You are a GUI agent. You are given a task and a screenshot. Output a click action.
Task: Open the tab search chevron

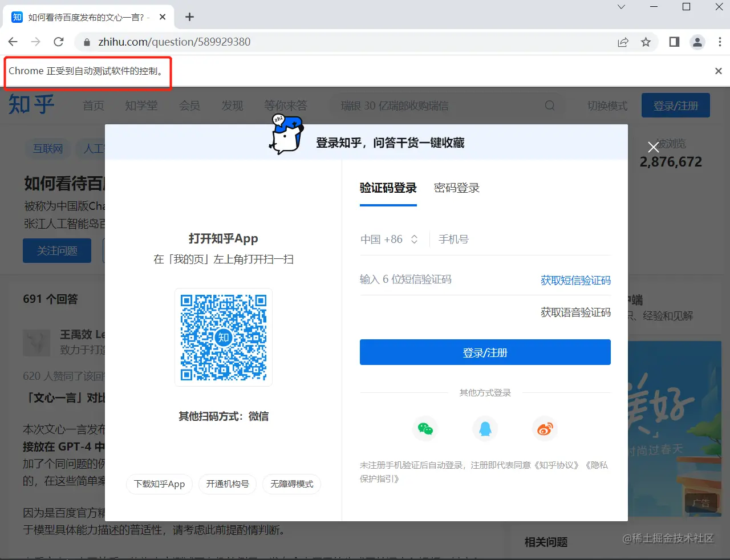[x=622, y=7]
